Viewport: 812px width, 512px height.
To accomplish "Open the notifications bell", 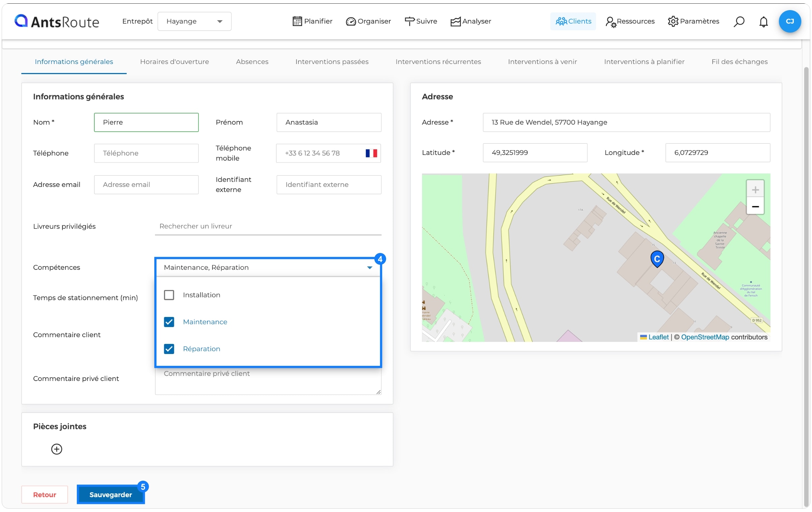I will coord(763,21).
